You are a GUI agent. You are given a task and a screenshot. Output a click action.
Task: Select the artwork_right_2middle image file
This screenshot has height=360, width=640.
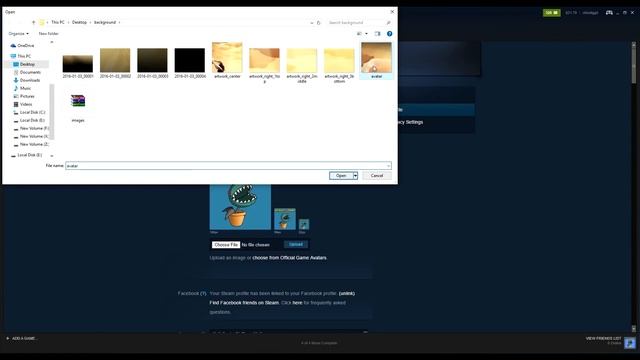(x=302, y=64)
